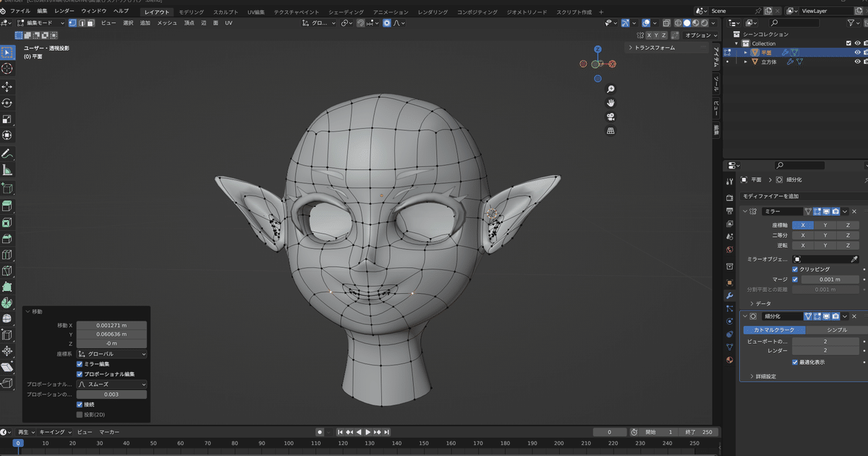The image size is (868, 456).
Task: Open the 編集モード mode dropdown
Action: coord(42,23)
